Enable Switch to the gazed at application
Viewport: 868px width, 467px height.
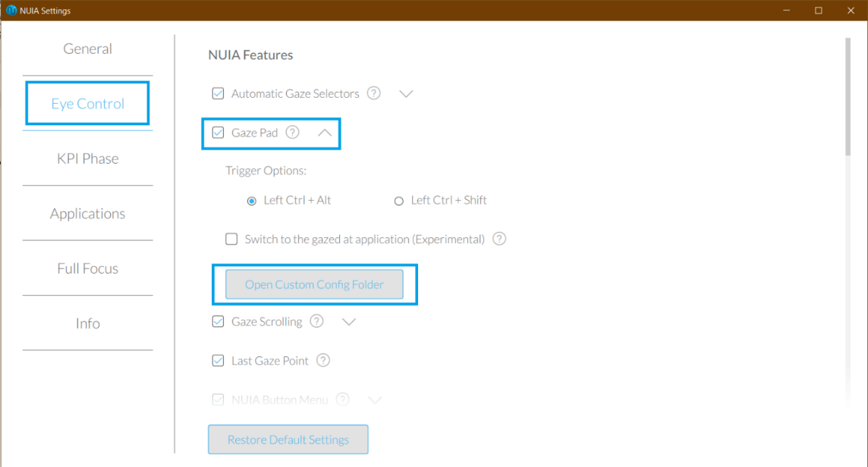[x=231, y=239]
